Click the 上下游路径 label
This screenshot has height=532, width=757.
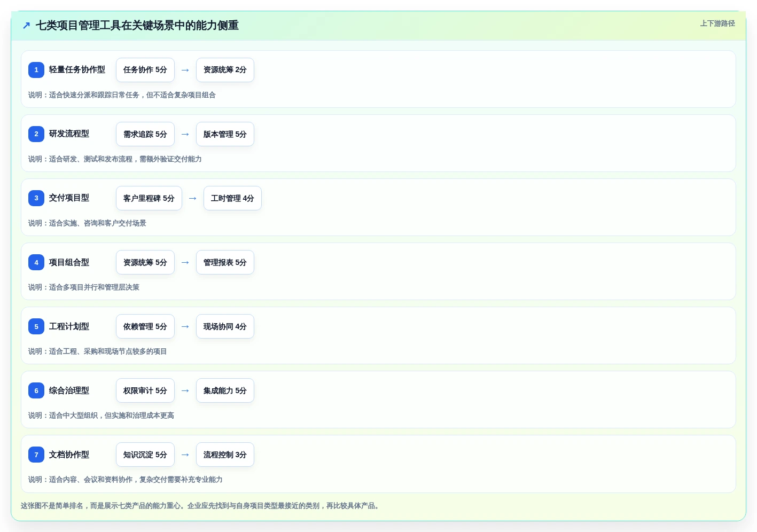click(x=717, y=24)
